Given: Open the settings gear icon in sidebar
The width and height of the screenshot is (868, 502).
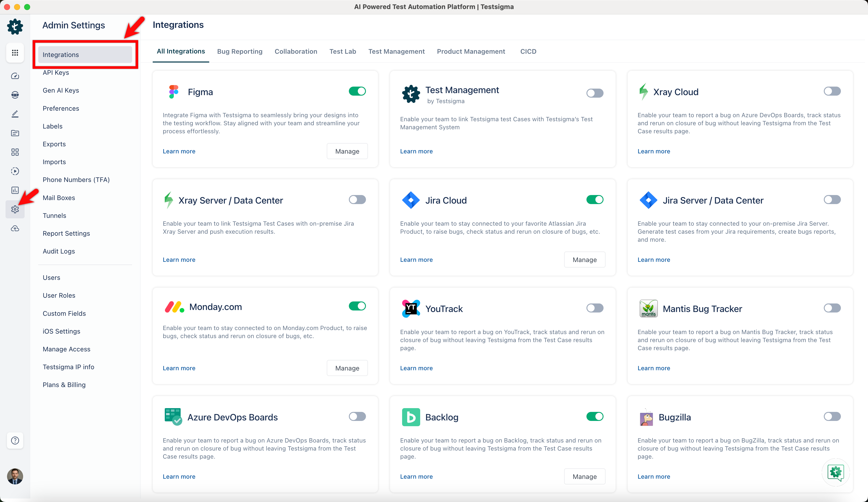Looking at the screenshot, I should pyautogui.click(x=15, y=209).
